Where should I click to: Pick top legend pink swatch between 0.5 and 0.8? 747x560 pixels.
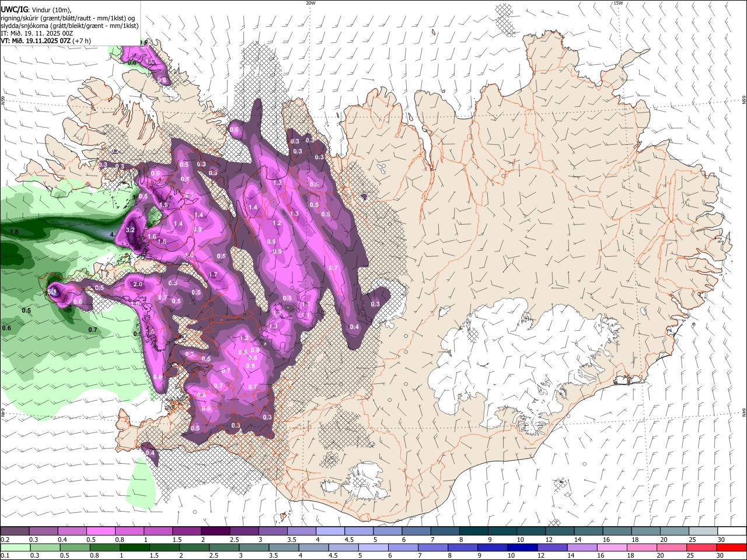click(100, 531)
